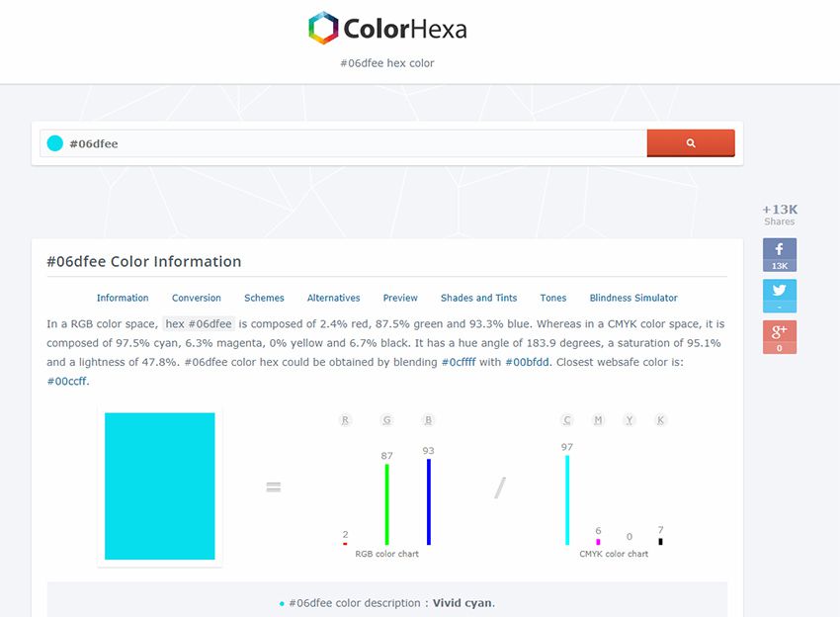Click the K circle label in CMYK chart

[660, 420]
